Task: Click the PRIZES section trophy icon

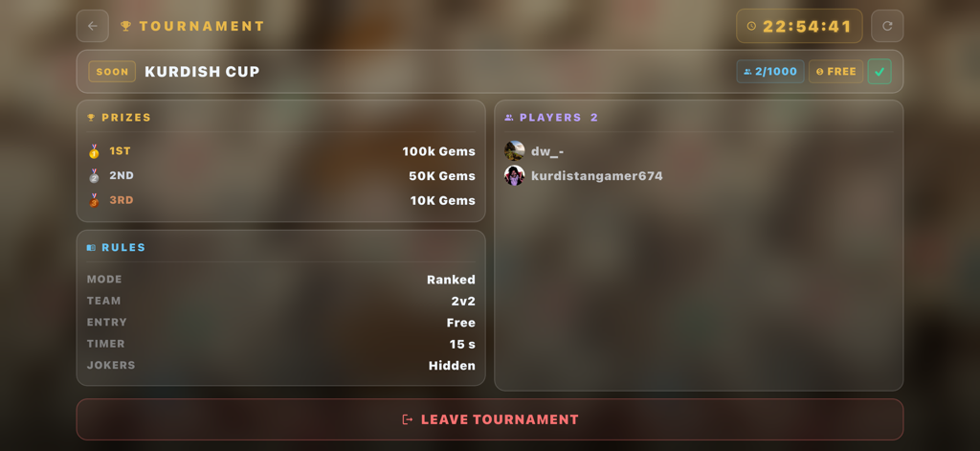Action: (x=91, y=118)
